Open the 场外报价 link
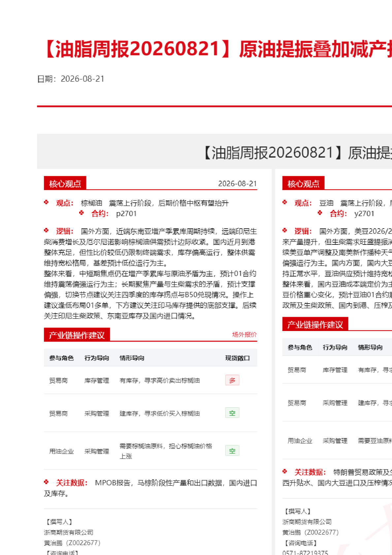The width and height of the screenshot is (392, 555). point(244,335)
